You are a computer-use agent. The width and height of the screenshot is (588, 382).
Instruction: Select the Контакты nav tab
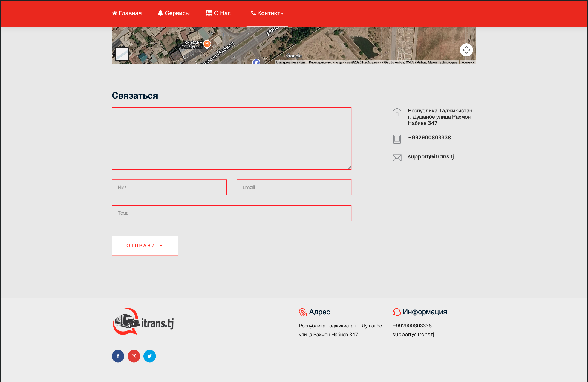[x=267, y=13]
